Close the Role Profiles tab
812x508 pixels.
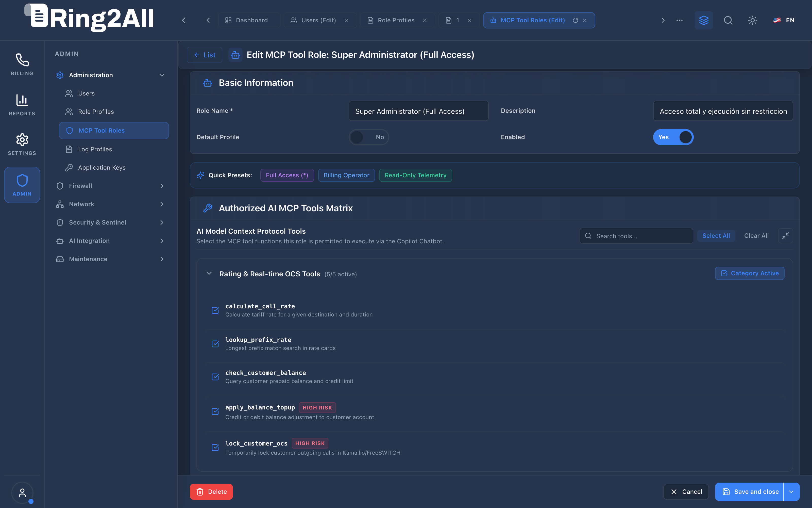[425, 20]
